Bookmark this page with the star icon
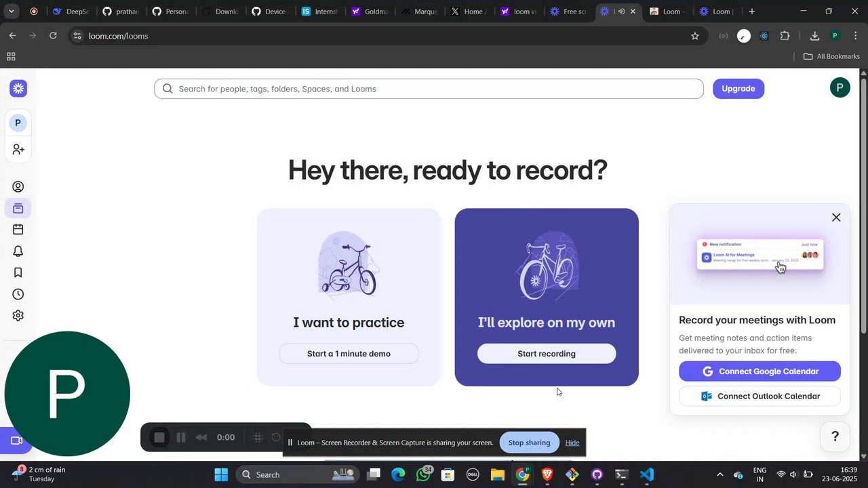Screen dimensions: 868x488 tap(694, 36)
